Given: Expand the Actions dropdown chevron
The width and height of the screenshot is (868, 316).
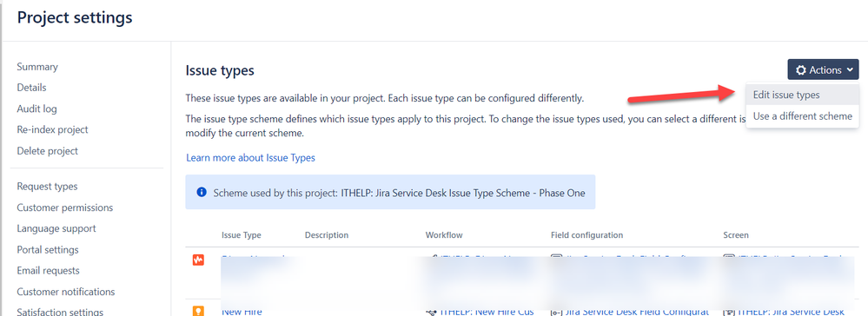Looking at the screenshot, I should pyautogui.click(x=849, y=70).
